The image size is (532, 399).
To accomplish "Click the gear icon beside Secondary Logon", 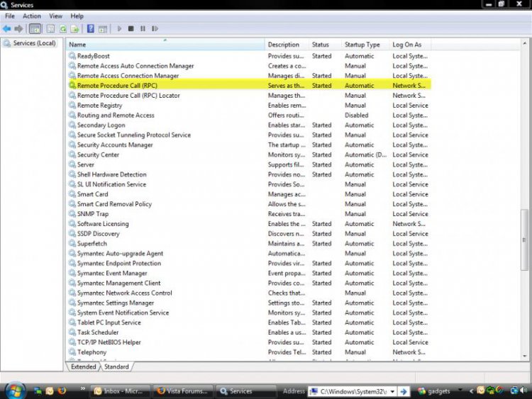I will click(72, 125).
